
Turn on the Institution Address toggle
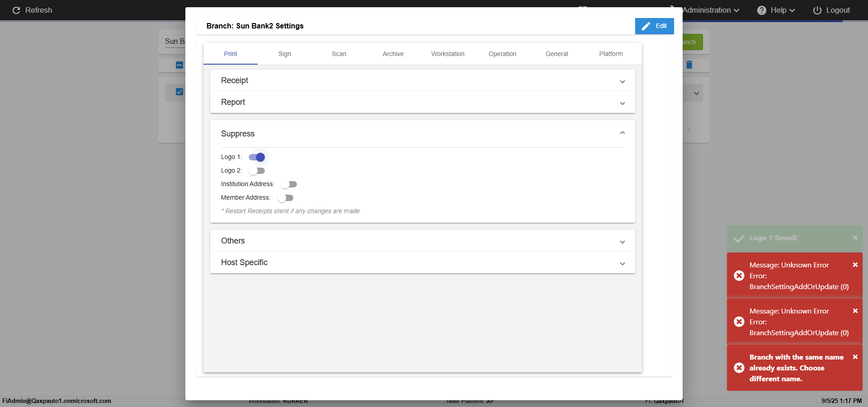(x=288, y=184)
